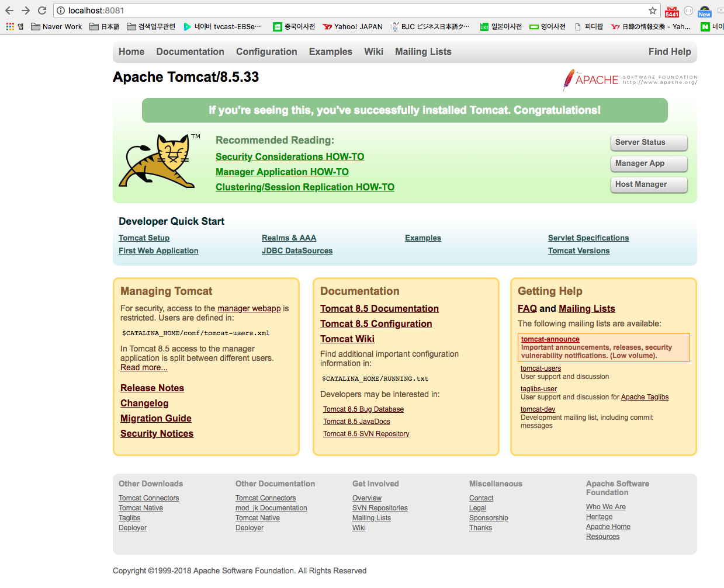Open the Naver Work bookmark folder
724x588 pixels.
point(57,26)
